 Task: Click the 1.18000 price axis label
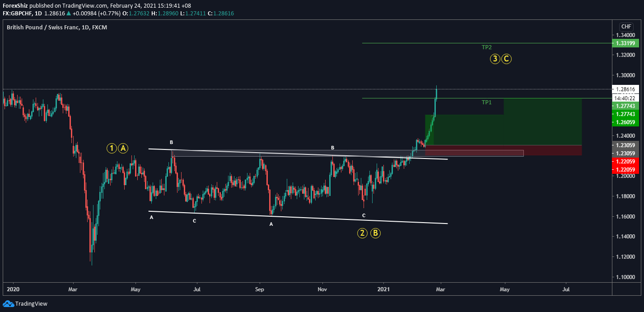(625, 196)
